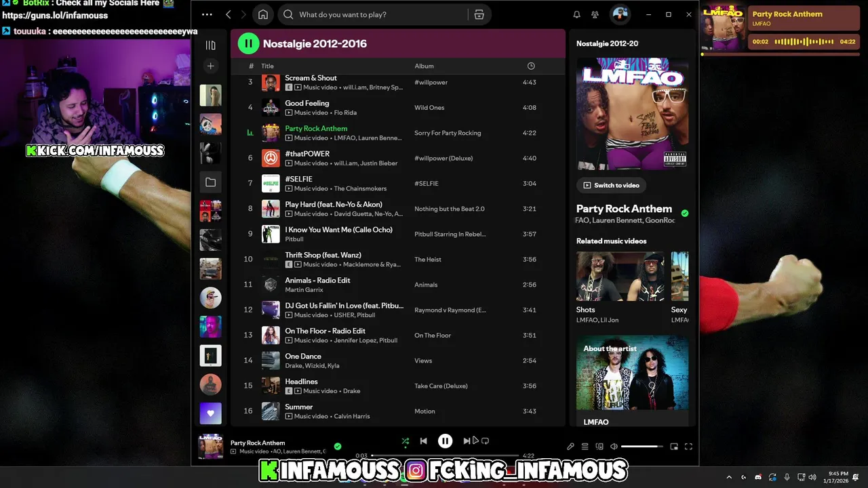Sort tracks by the duration clock column
The height and width of the screenshot is (488, 868).
tap(531, 66)
